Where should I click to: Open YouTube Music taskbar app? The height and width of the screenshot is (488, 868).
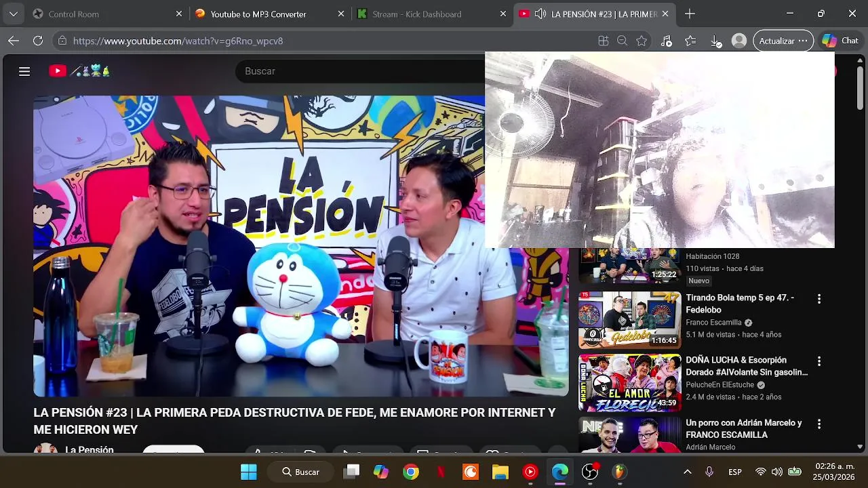tap(530, 472)
